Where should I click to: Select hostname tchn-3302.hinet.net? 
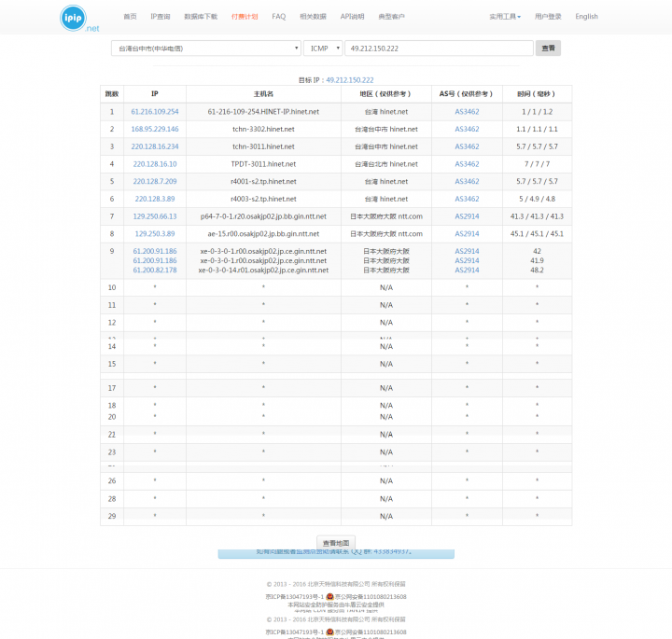point(263,129)
